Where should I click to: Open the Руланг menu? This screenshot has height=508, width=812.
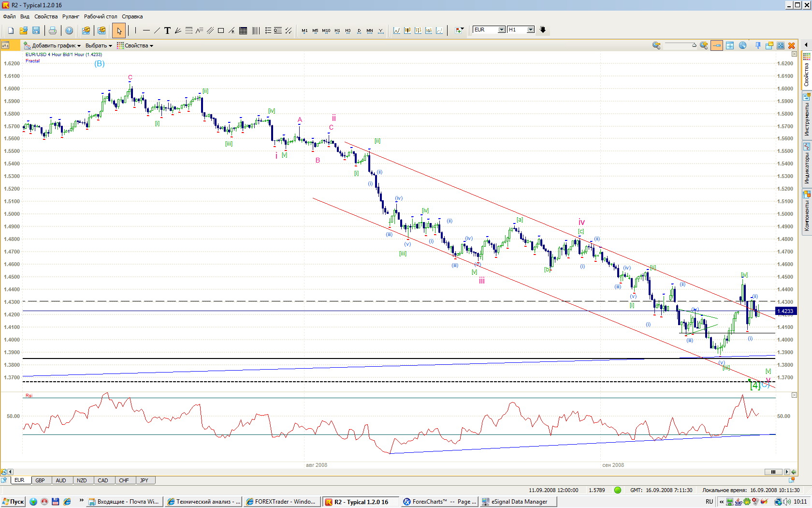(x=71, y=16)
